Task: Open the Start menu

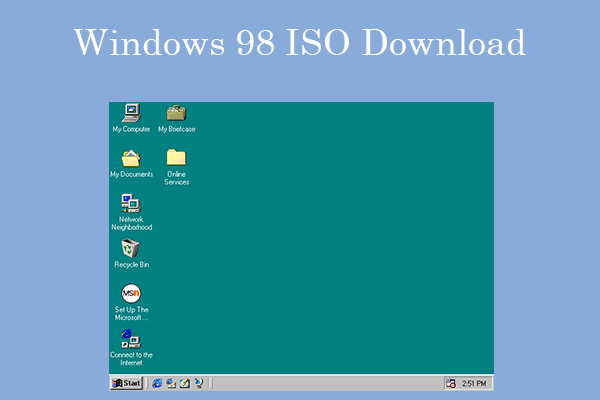Action: coord(126,383)
